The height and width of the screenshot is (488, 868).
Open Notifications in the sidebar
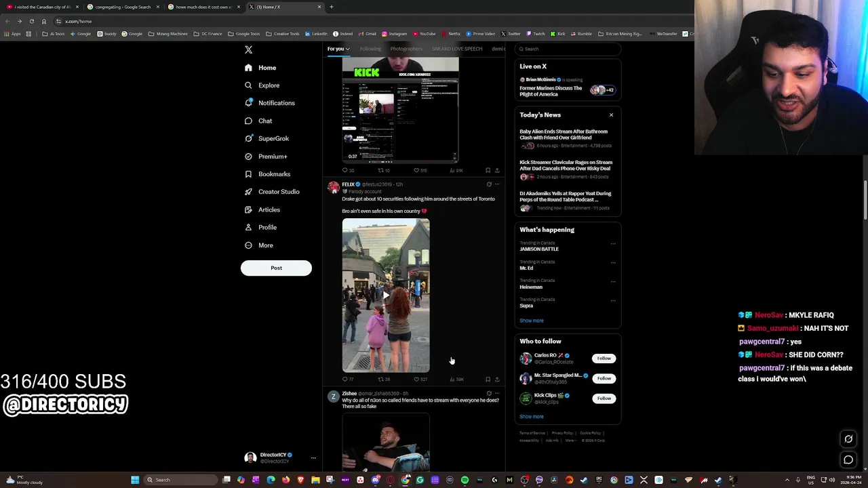coord(270,103)
